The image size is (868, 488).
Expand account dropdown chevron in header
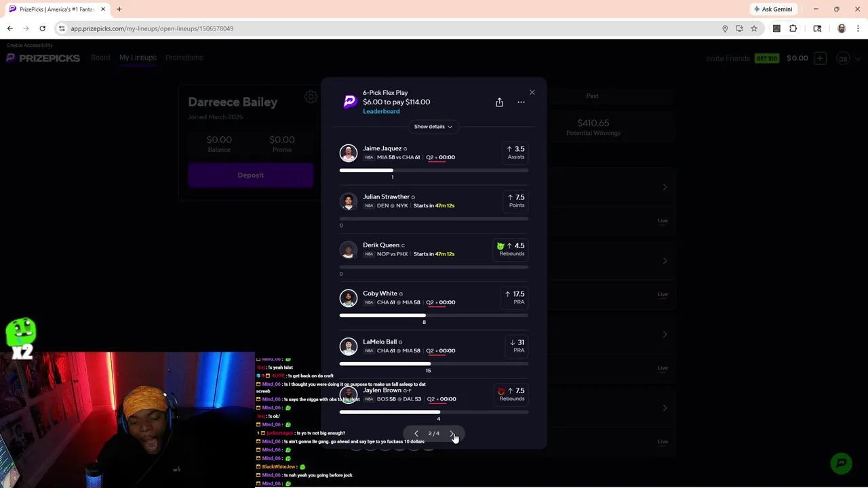click(858, 58)
